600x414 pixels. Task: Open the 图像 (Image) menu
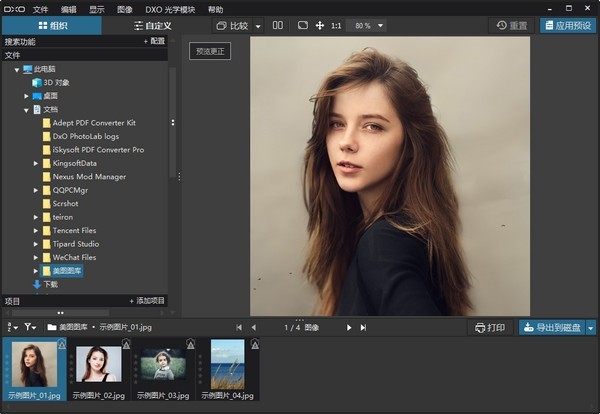tap(124, 8)
